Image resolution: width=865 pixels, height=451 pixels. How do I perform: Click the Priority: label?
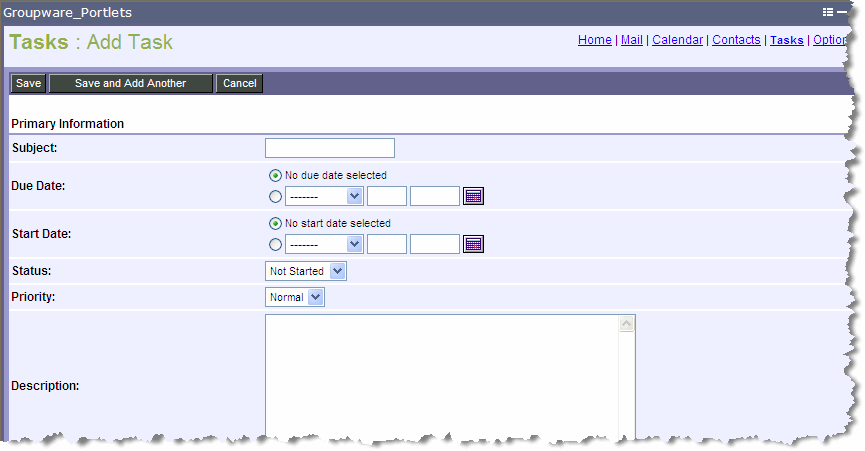(33, 297)
